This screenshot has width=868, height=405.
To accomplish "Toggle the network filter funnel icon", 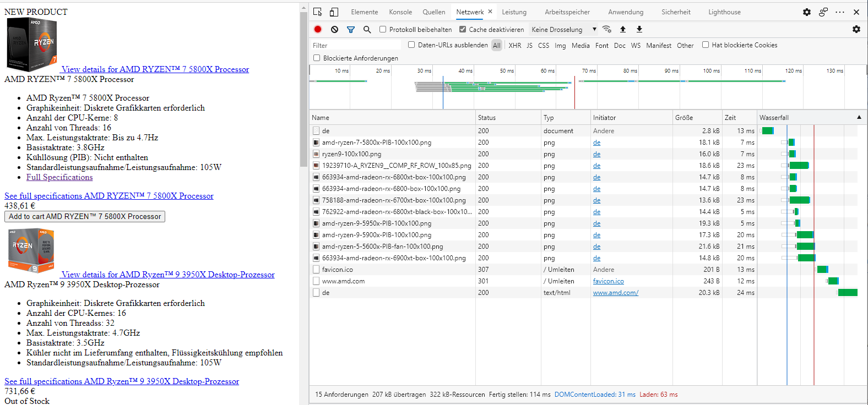I will pyautogui.click(x=351, y=29).
